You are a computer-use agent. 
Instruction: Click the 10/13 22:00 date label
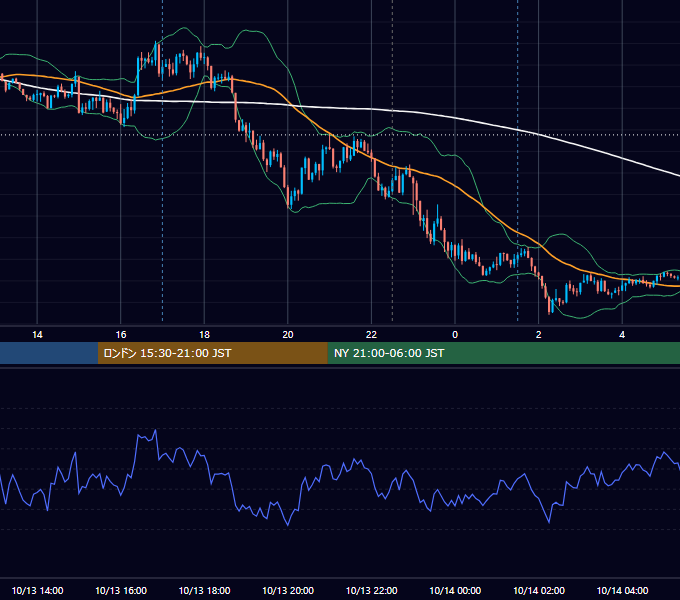point(371,590)
